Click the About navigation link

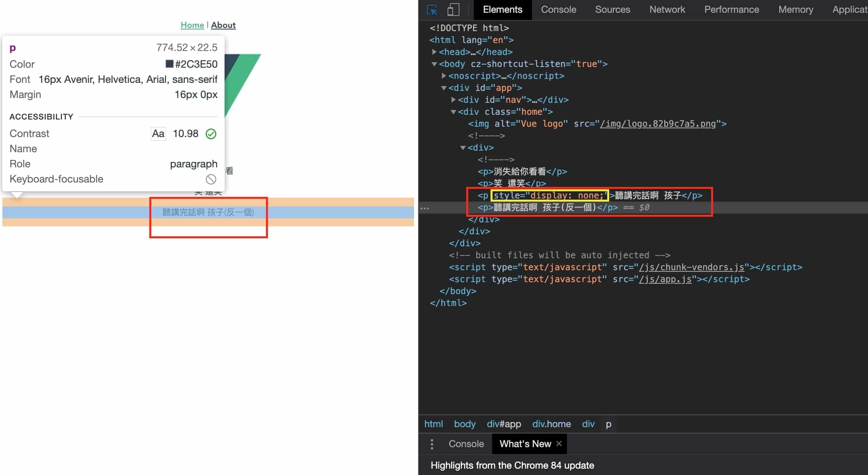point(223,25)
